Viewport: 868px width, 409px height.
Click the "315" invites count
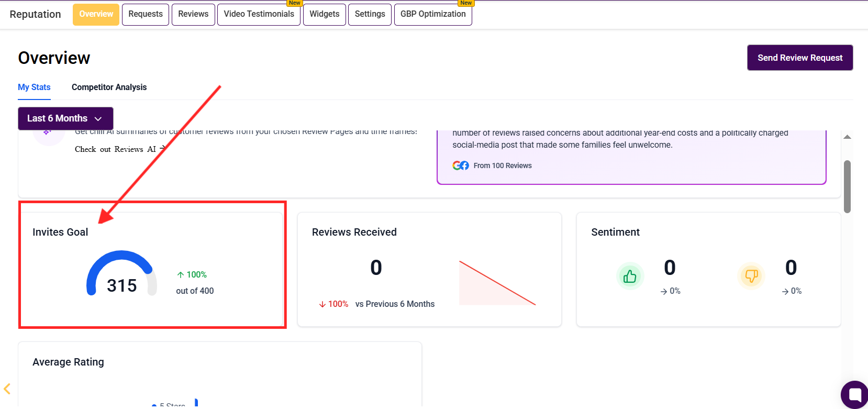(x=122, y=285)
